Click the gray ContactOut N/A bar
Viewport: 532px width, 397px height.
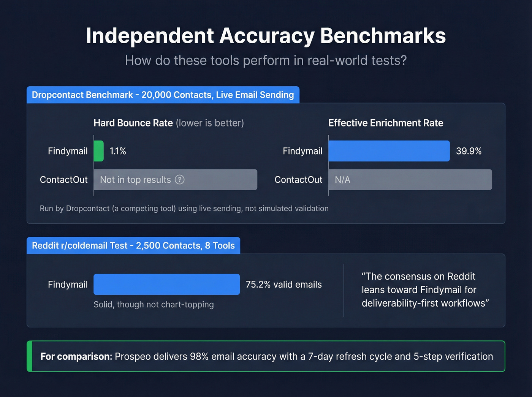(x=410, y=180)
